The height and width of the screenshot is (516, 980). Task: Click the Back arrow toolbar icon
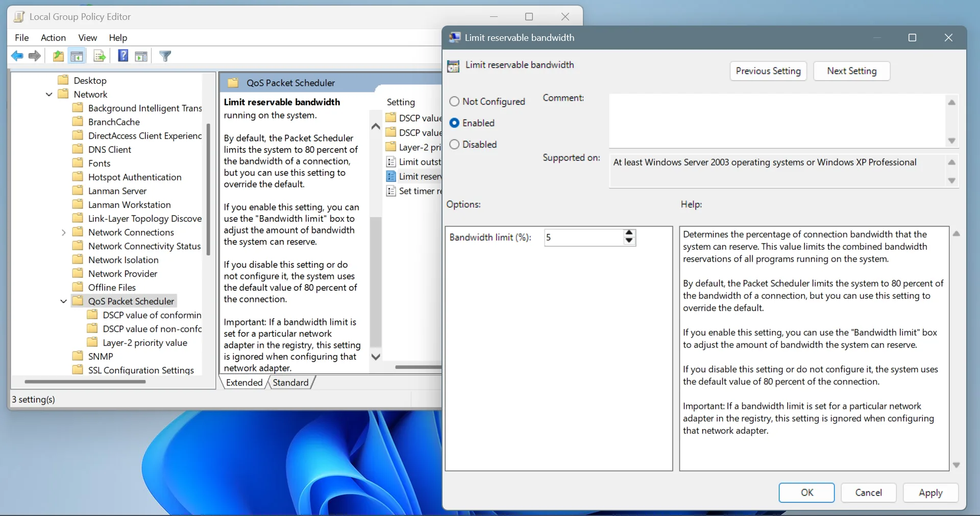(x=17, y=56)
